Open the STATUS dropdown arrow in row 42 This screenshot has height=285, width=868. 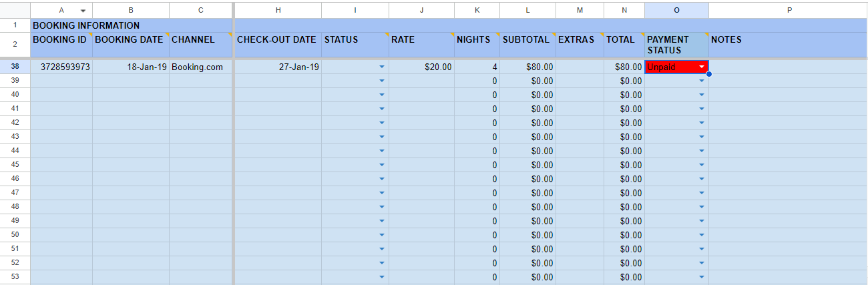pyautogui.click(x=381, y=123)
